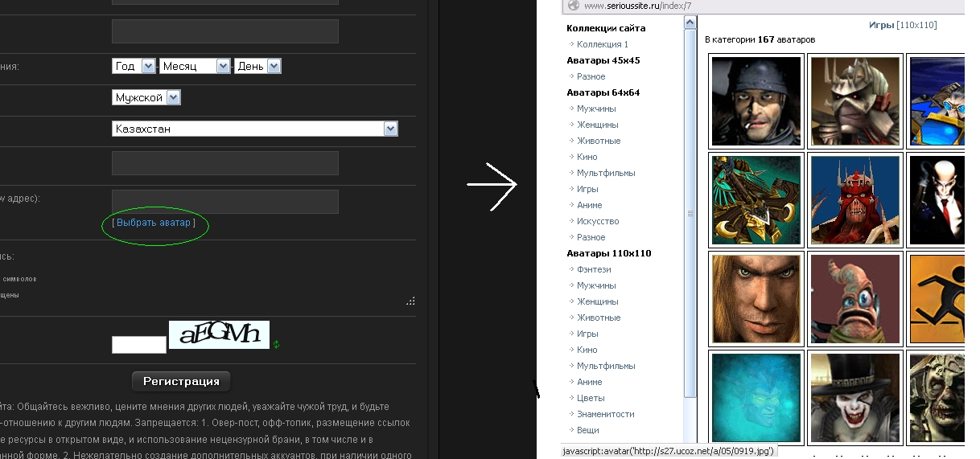Open 'Кино' under 'Аватары 64x64'
Screen dimensions: 980x459
click(x=587, y=157)
